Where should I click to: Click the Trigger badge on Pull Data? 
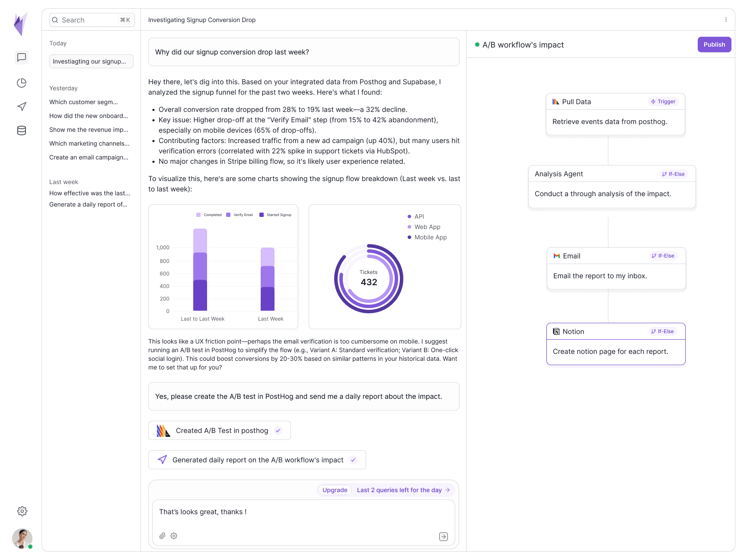click(x=663, y=102)
